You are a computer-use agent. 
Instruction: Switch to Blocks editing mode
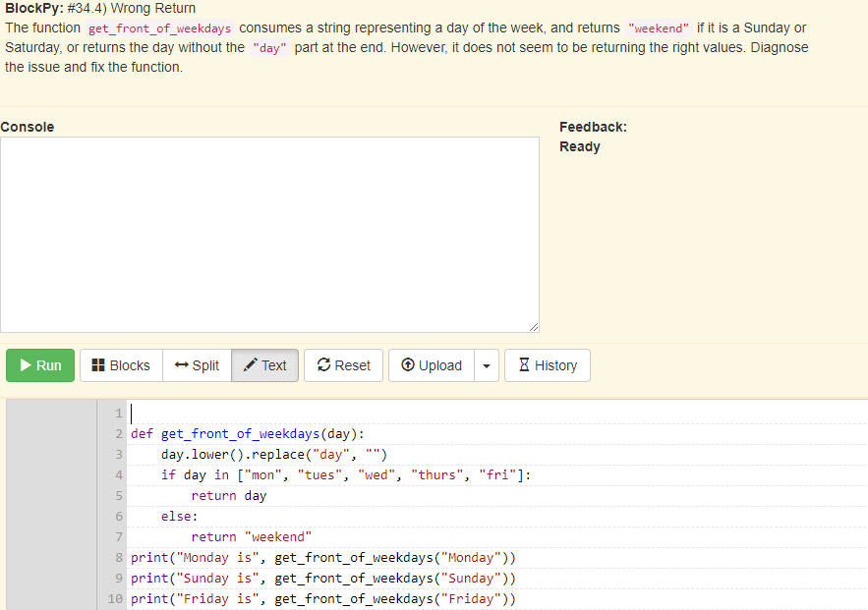120,365
